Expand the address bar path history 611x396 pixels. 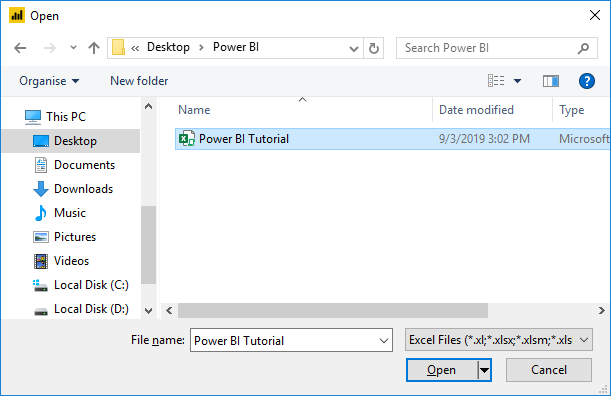pyautogui.click(x=353, y=49)
